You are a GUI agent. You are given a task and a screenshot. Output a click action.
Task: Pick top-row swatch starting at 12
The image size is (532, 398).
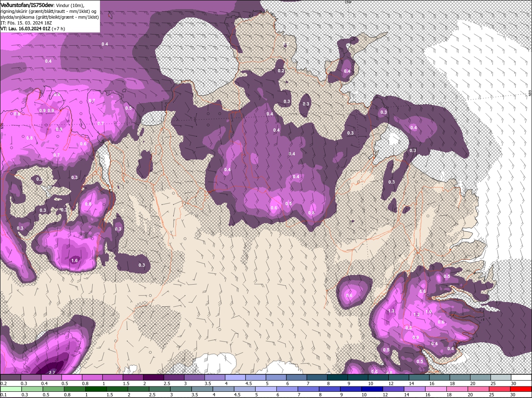[398, 377]
